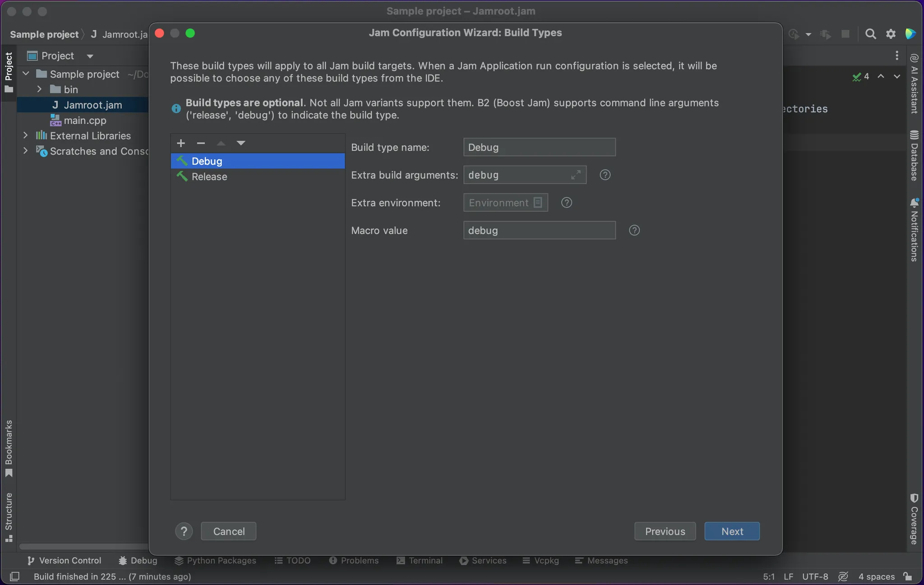Expand the bin folder
The image size is (924, 585).
[39, 89]
